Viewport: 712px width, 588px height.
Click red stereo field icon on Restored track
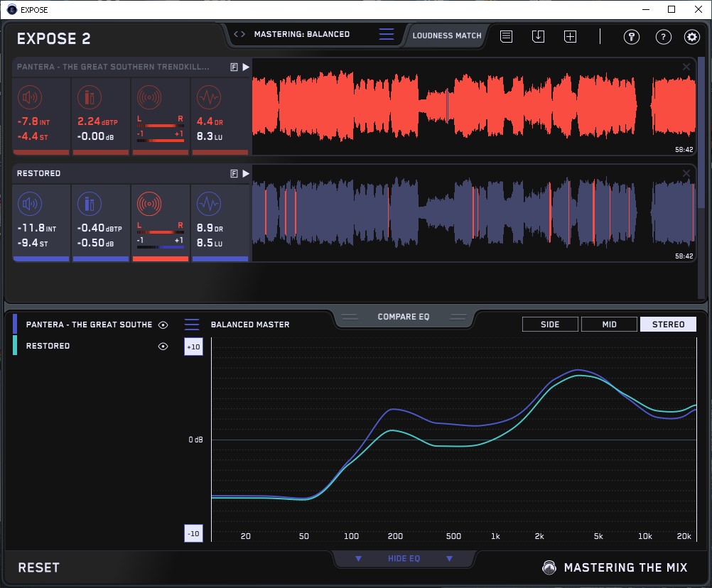click(149, 205)
